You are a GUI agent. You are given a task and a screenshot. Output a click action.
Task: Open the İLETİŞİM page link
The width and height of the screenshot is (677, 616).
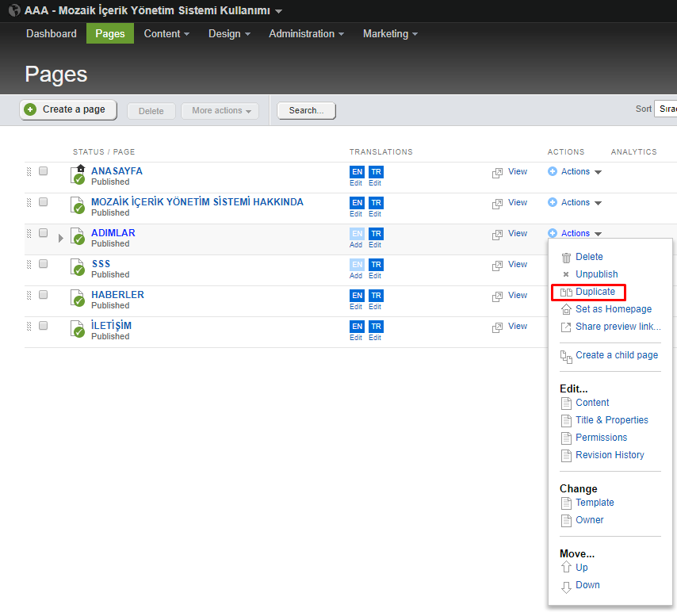click(112, 326)
